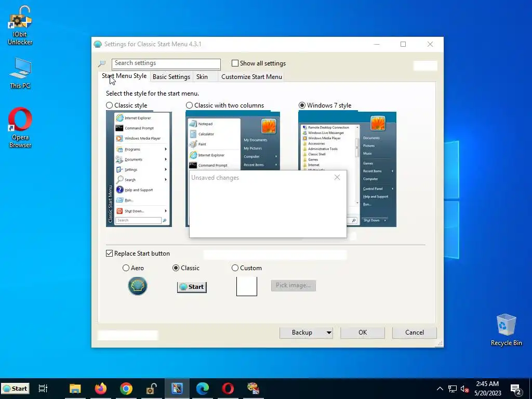The height and width of the screenshot is (399, 532).
Task: Confirm settings with OK button
Action: click(363, 332)
